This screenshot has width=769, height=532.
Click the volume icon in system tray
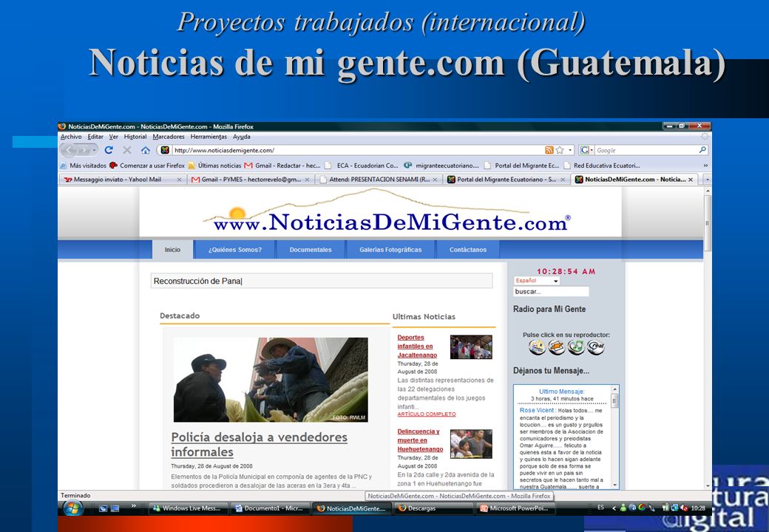click(684, 508)
